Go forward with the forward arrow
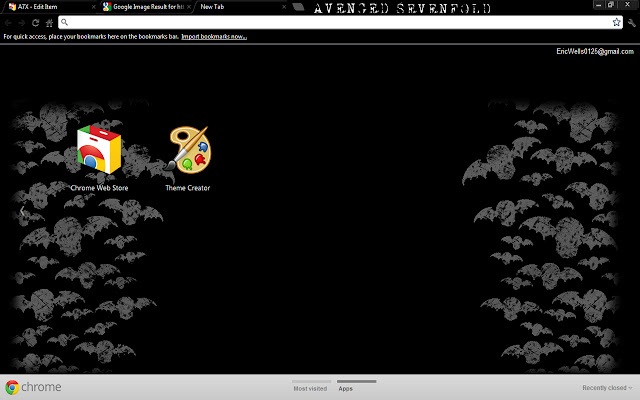 22,23
